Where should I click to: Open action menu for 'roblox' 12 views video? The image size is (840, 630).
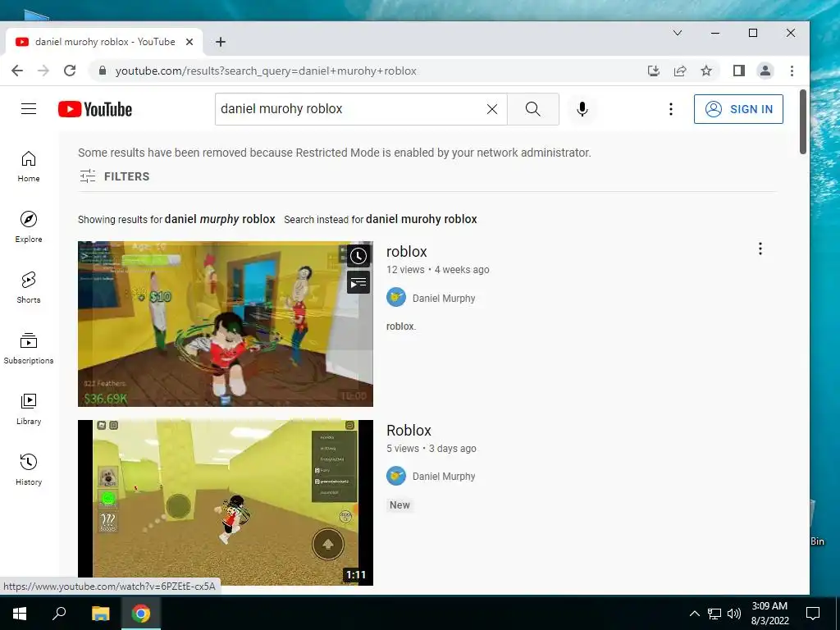pos(760,249)
